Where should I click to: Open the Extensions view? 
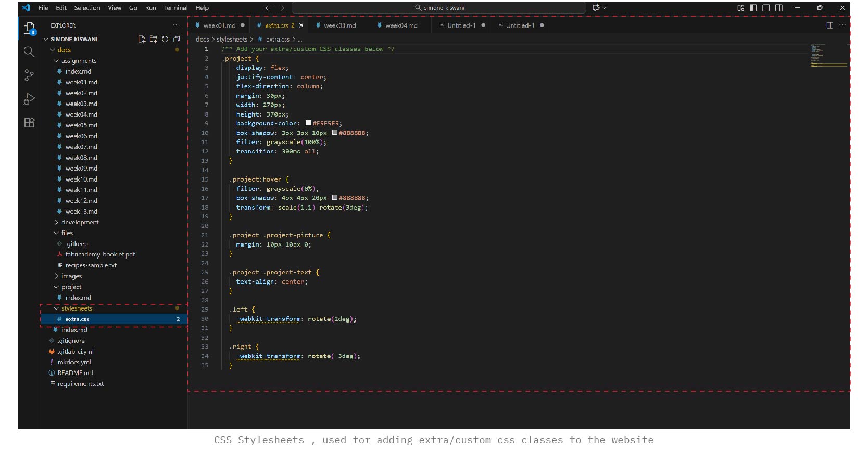(x=29, y=123)
